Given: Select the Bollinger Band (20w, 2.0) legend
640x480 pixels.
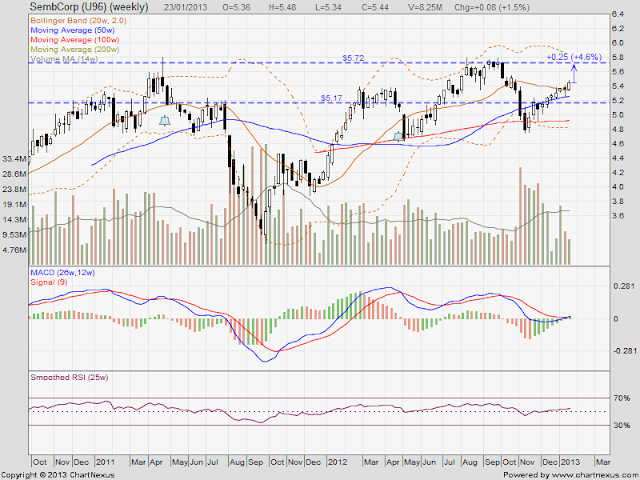Looking at the screenshot, I should tap(78, 20).
